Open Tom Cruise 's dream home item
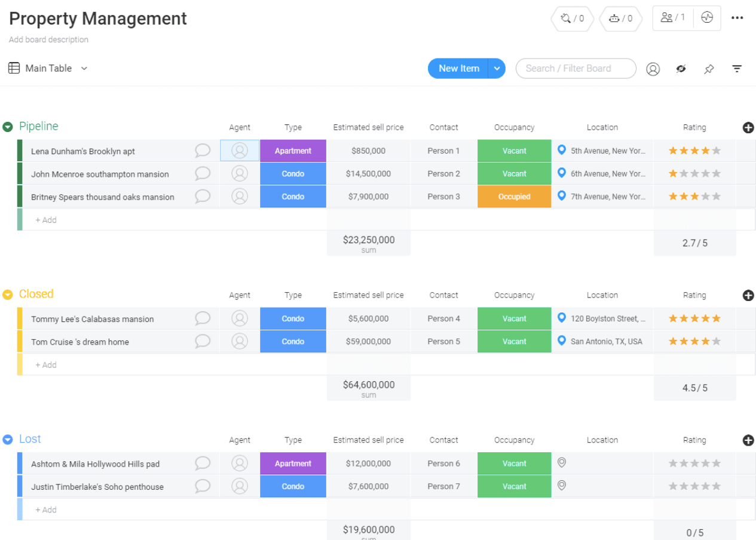 [80, 342]
